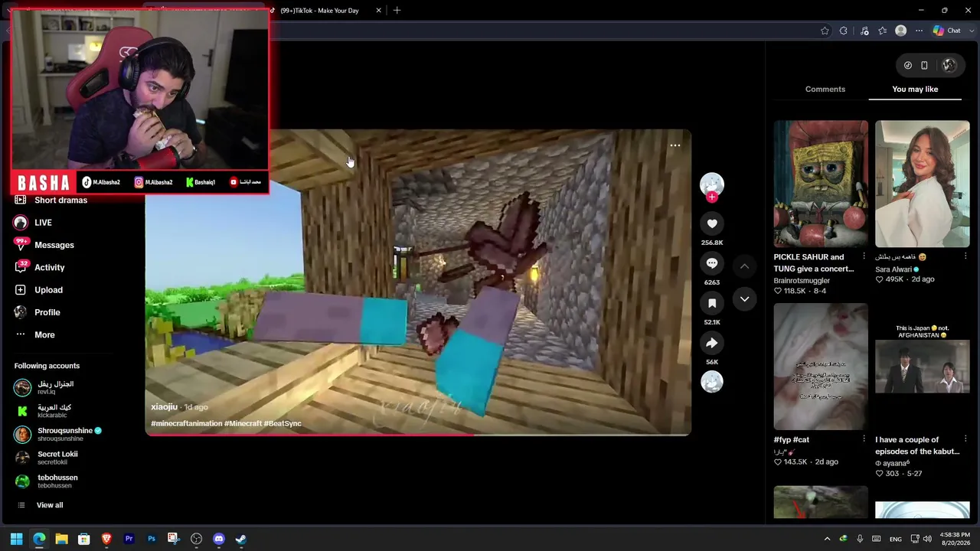Click the #minecraftanimation hashtag
The image size is (980, 551).
[186, 423]
